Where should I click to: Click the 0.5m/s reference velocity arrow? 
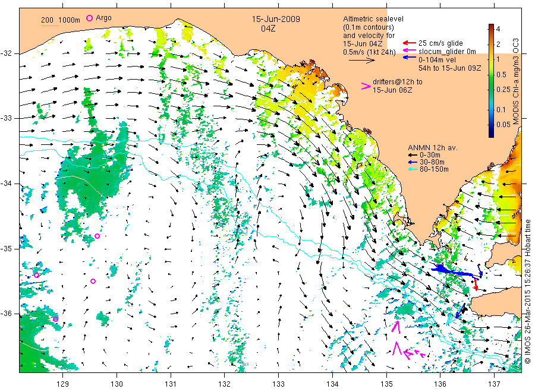pyautogui.click(x=361, y=61)
